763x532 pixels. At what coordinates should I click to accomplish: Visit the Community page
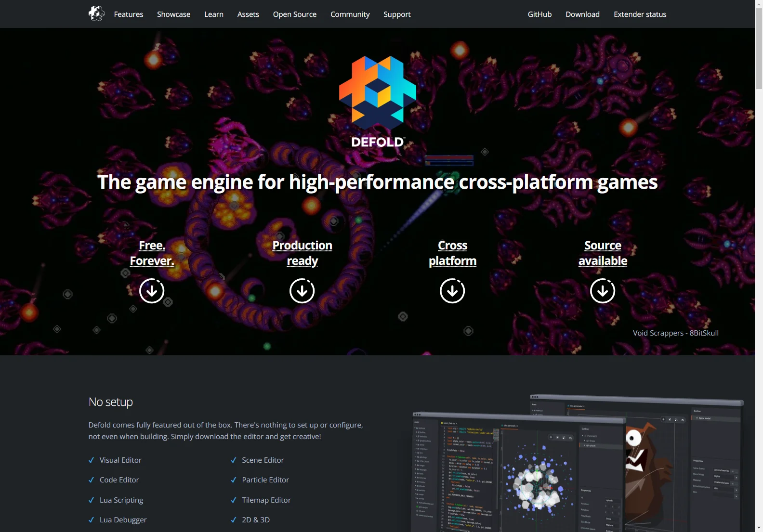[350, 14]
